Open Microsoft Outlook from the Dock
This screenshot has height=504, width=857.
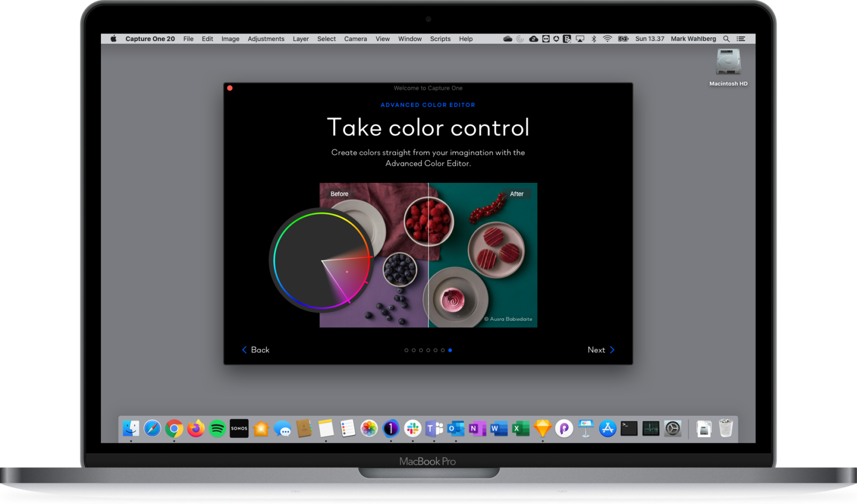click(x=456, y=429)
